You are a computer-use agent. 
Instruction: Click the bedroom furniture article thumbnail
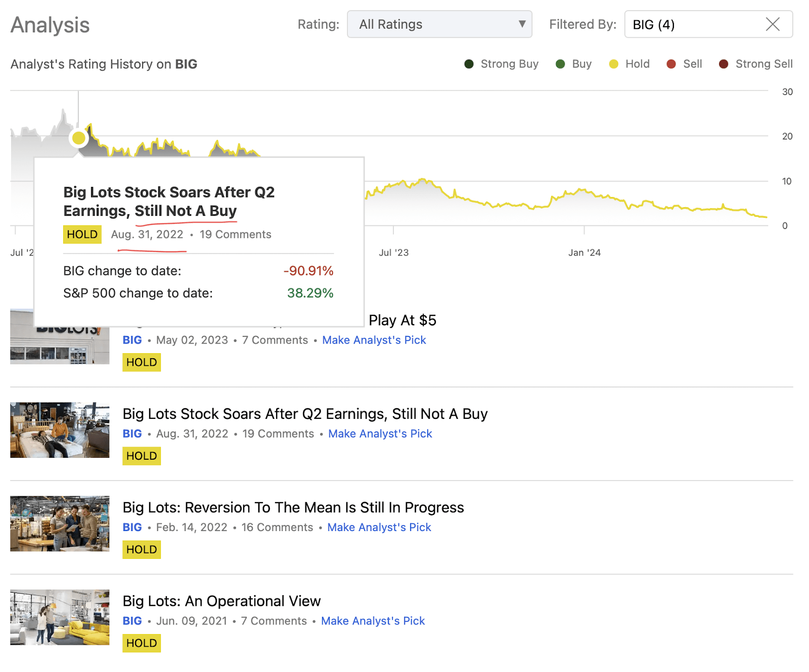point(60,430)
